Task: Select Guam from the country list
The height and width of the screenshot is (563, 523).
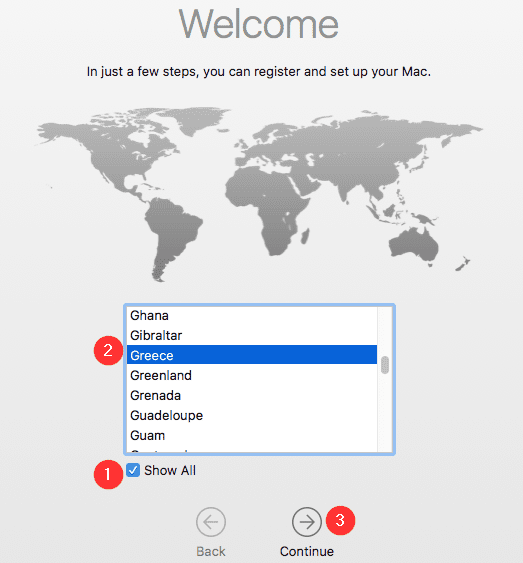Action: [x=252, y=436]
